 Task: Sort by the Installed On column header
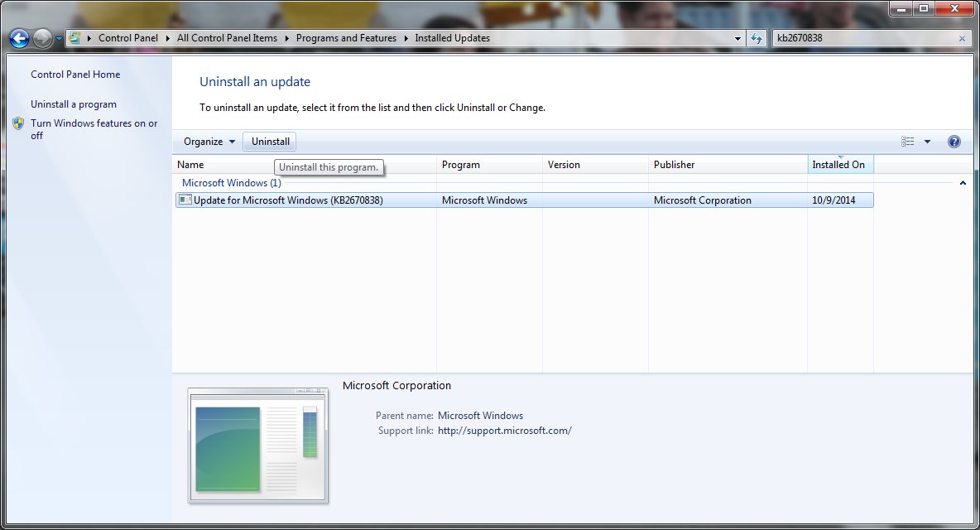841,165
